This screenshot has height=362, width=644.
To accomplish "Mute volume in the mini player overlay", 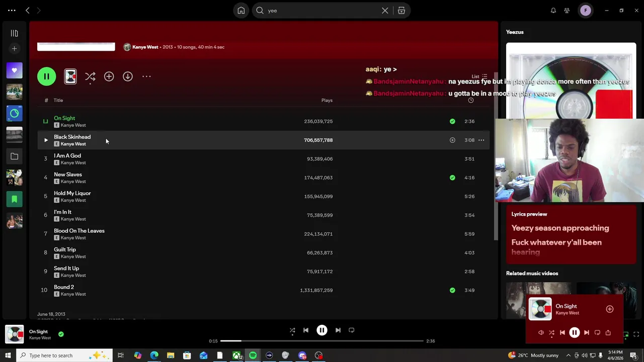I will (541, 332).
